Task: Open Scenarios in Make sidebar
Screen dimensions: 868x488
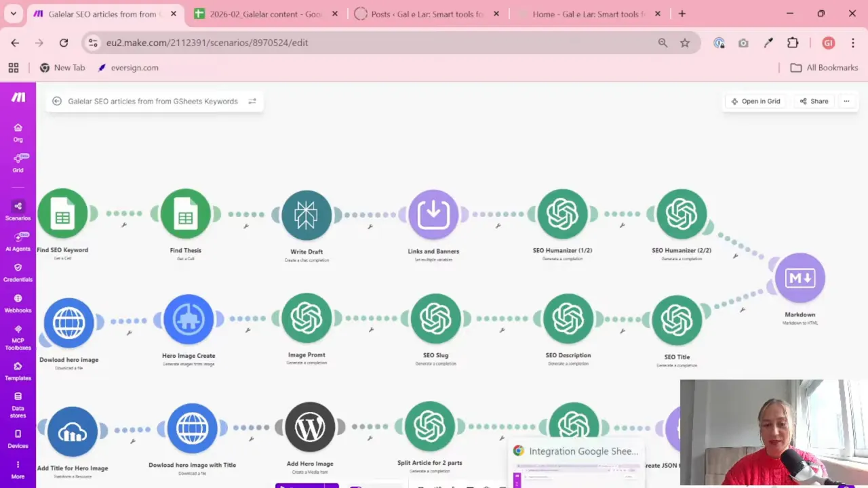Action: pyautogui.click(x=18, y=211)
